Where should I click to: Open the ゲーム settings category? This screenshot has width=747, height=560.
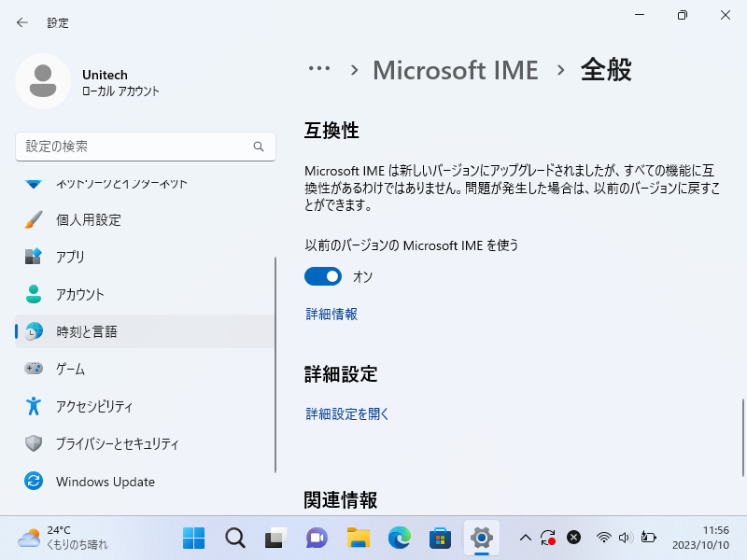145,369
